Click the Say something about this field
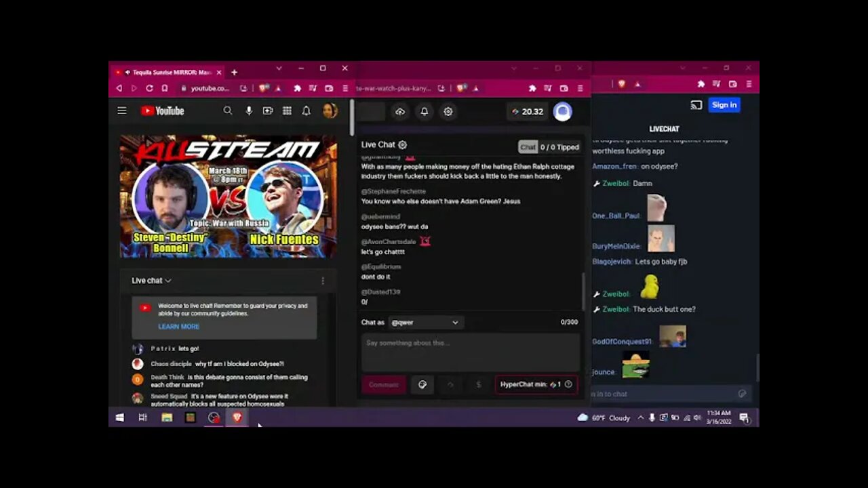This screenshot has height=488, width=868. pyautogui.click(x=471, y=351)
